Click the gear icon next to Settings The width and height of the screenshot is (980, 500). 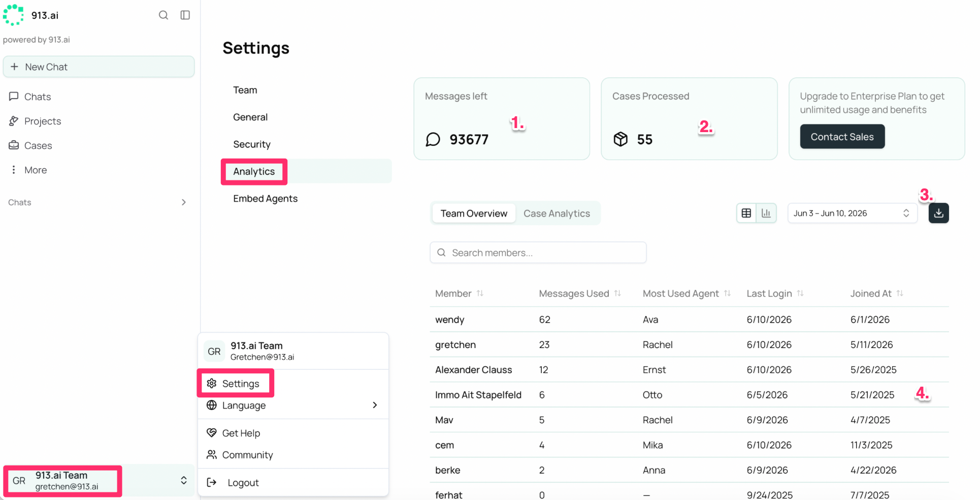click(x=212, y=383)
